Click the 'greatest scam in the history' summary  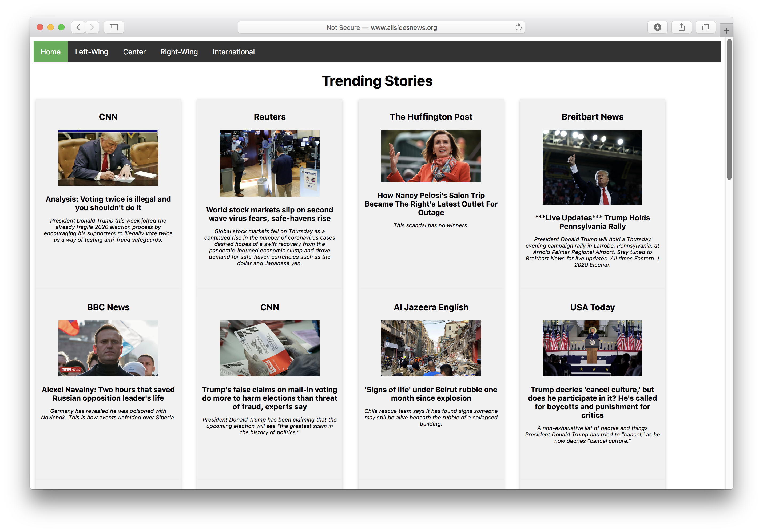point(269,426)
